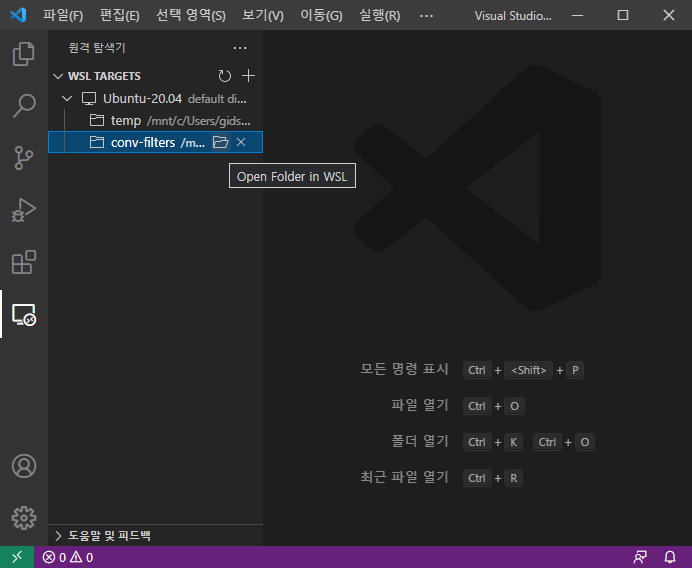Add a new WSL distro with plus icon
Image resolution: width=692 pixels, height=568 pixels.
pyautogui.click(x=248, y=76)
